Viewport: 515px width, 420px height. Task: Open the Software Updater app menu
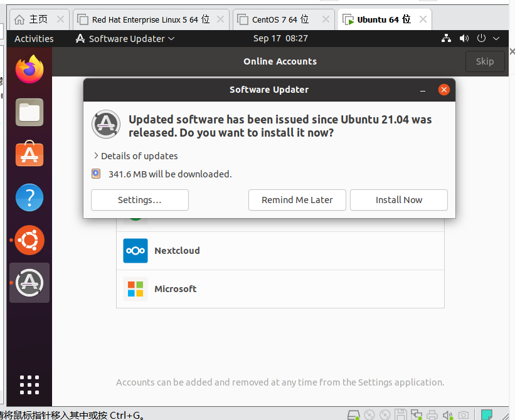[x=125, y=39]
